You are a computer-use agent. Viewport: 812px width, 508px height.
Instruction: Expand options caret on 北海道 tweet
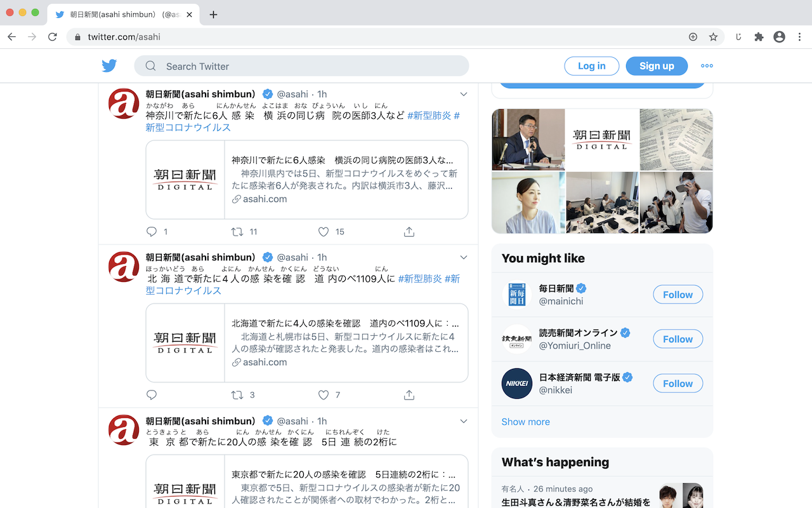[x=464, y=257]
